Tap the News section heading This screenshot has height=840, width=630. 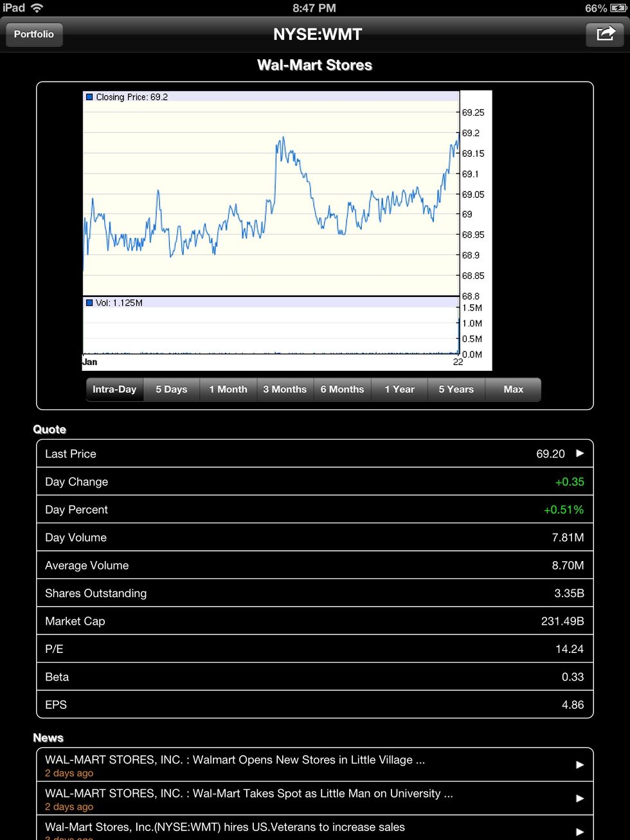click(48, 738)
